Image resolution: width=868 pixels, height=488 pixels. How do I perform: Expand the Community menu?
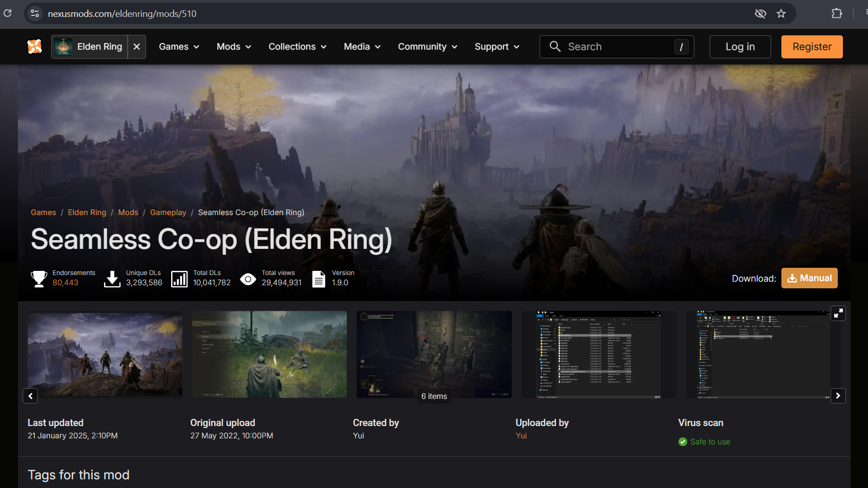coord(428,47)
